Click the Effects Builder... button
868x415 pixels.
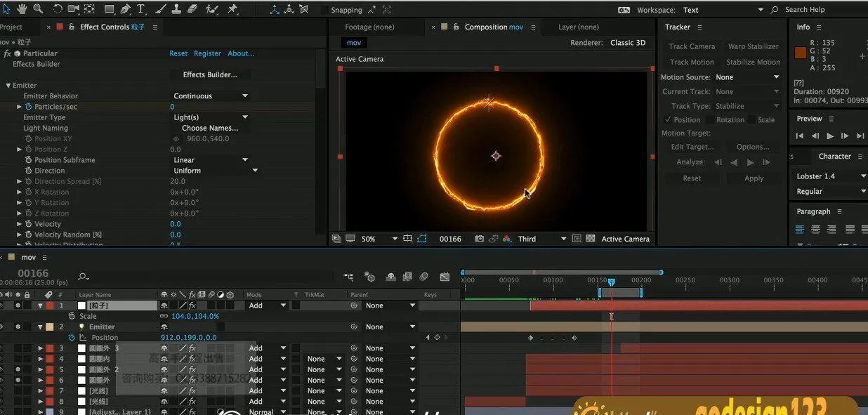[x=210, y=75]
